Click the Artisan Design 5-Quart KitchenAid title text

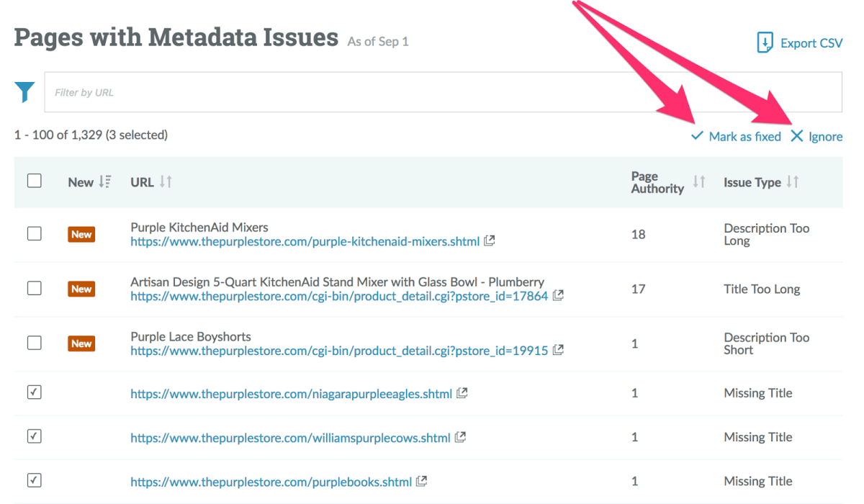337,282
